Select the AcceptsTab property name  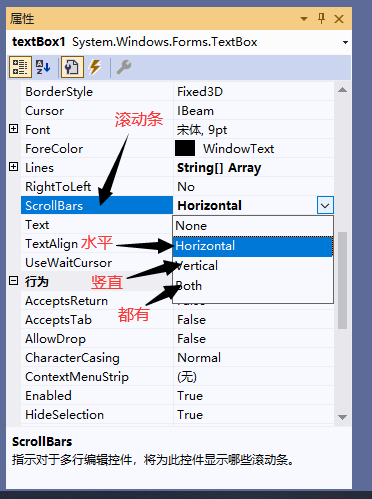pyautogui.click(x=58, y=320)
